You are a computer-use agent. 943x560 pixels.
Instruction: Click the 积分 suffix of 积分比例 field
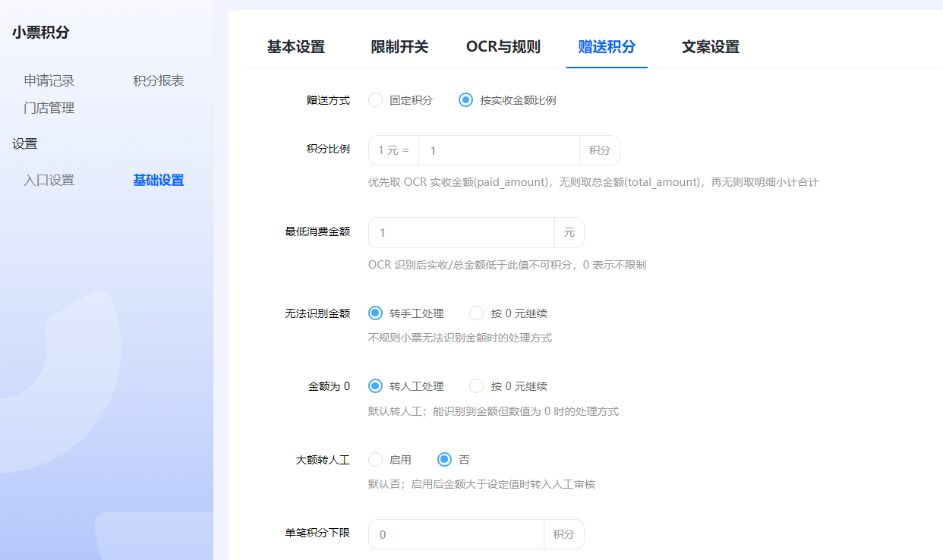tap(600, 150)
